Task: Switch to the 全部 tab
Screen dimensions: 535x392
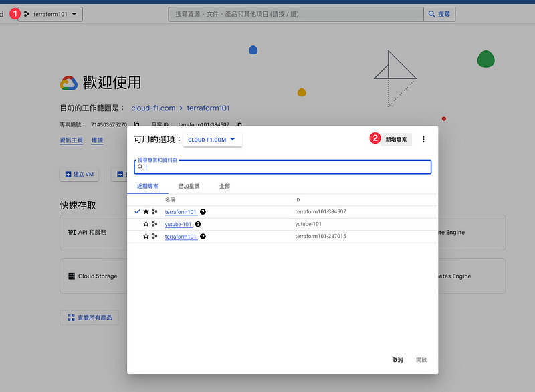Action: tap(225, 186)
